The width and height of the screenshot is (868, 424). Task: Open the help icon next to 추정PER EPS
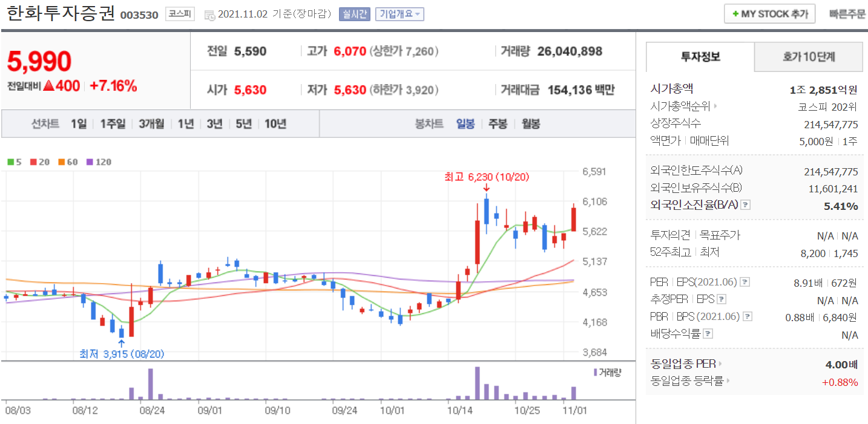[722, 299]
